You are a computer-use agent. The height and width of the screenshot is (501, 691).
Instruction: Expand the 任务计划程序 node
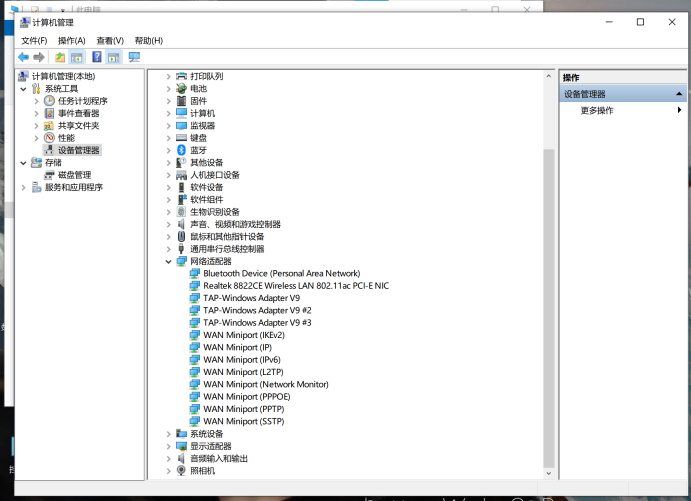tap(37, 101)
